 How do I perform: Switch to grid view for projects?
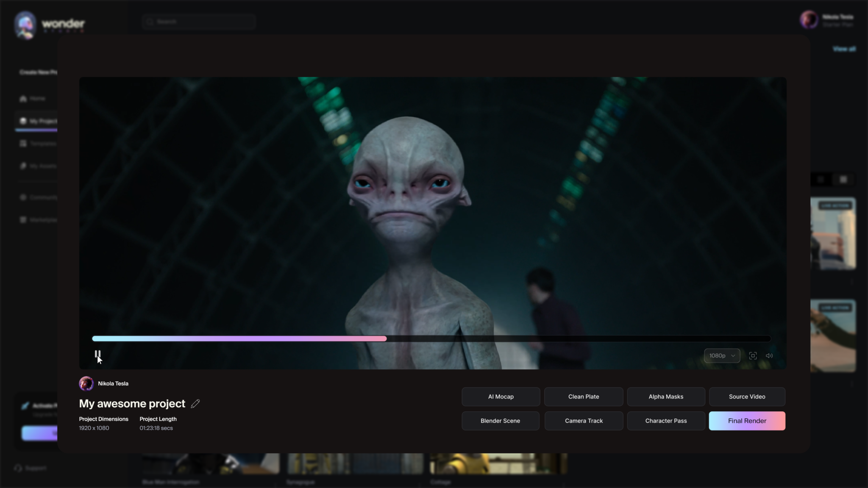click(x=820, y=179)
